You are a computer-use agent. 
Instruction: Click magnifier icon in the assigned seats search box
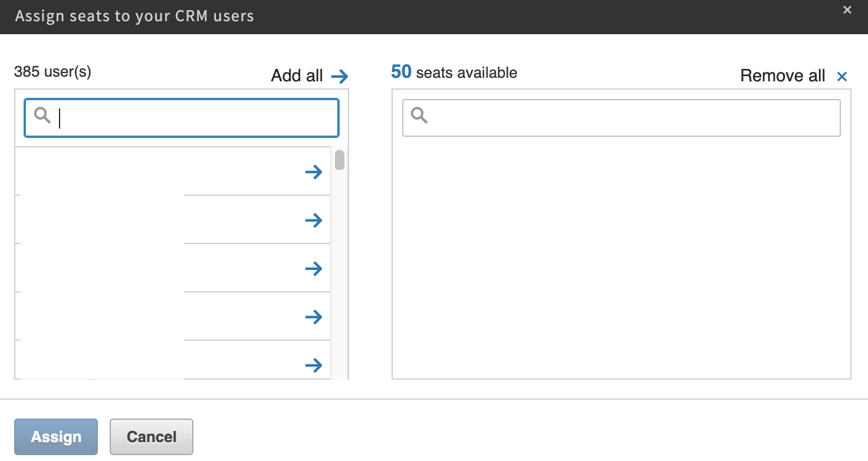(419, 116)
